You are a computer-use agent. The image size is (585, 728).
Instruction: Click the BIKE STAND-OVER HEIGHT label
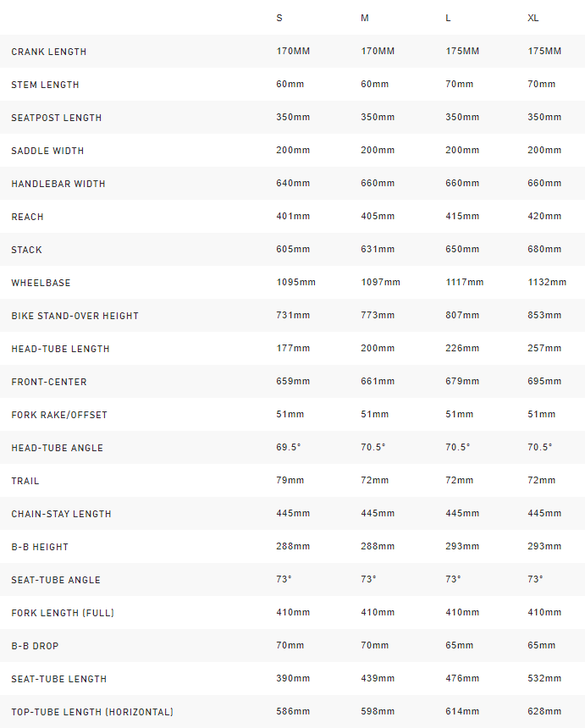click(x=75, y=316)
